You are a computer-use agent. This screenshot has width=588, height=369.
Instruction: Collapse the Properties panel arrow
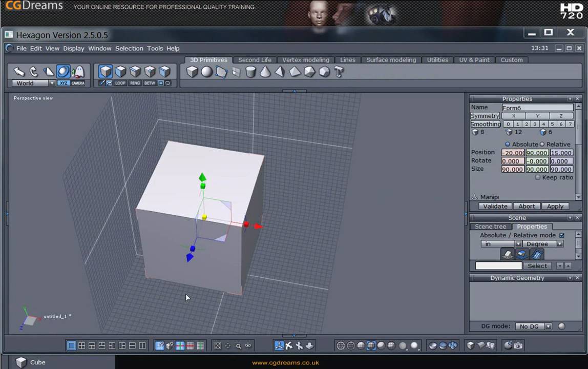click(x=570, y=99)
